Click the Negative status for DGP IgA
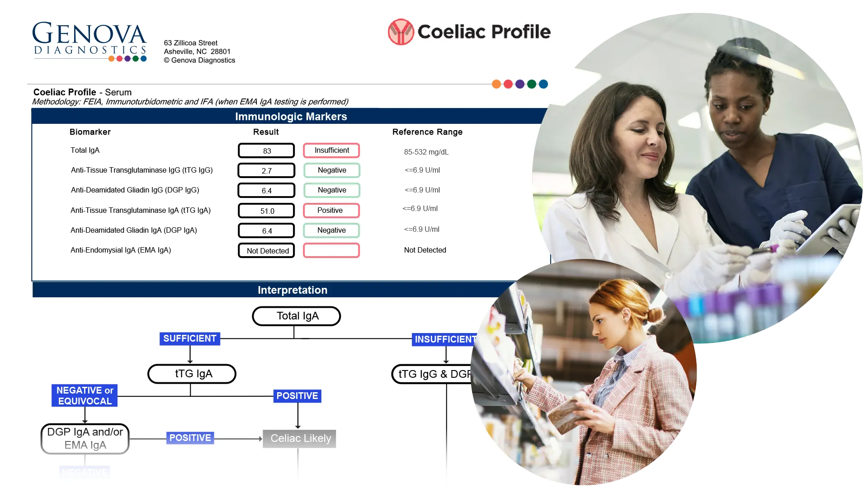 331,230
